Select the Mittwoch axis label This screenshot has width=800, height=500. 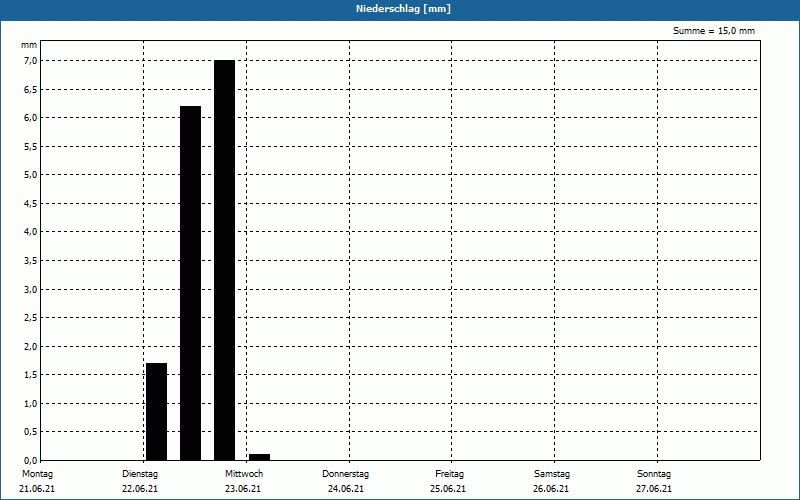(x=244, y=474)
